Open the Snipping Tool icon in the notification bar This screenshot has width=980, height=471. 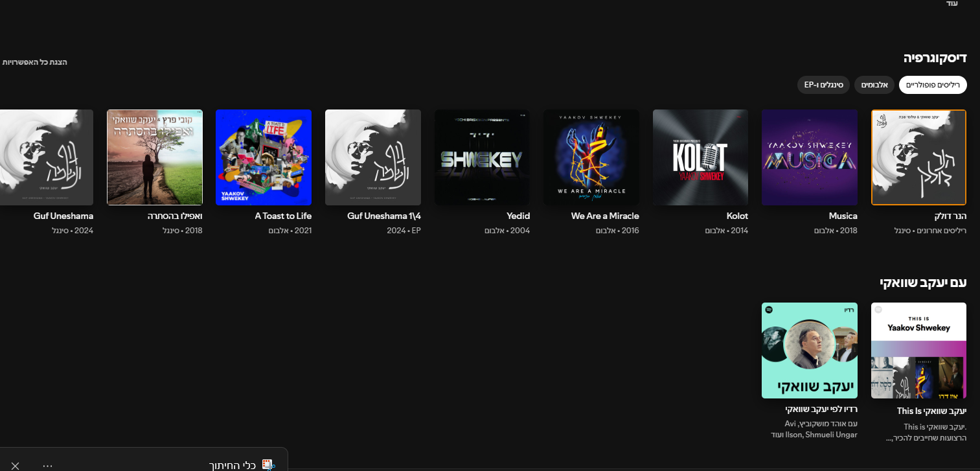[x=268, y=465]
